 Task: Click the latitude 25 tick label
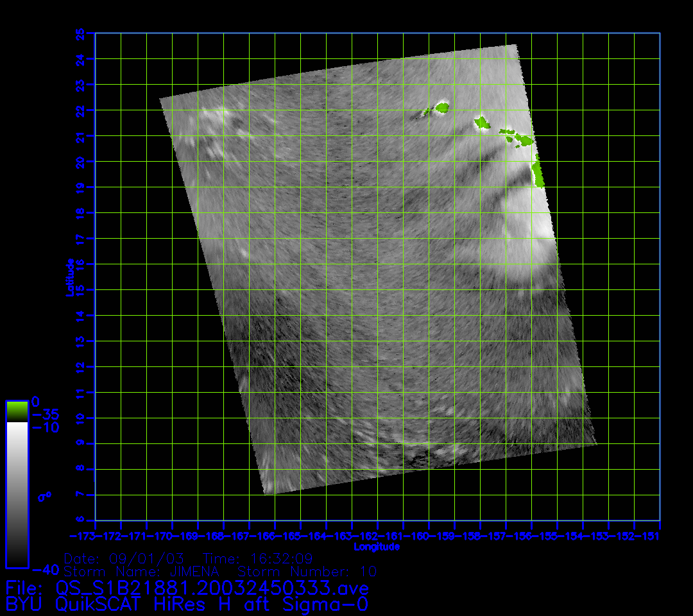[80, 33]
